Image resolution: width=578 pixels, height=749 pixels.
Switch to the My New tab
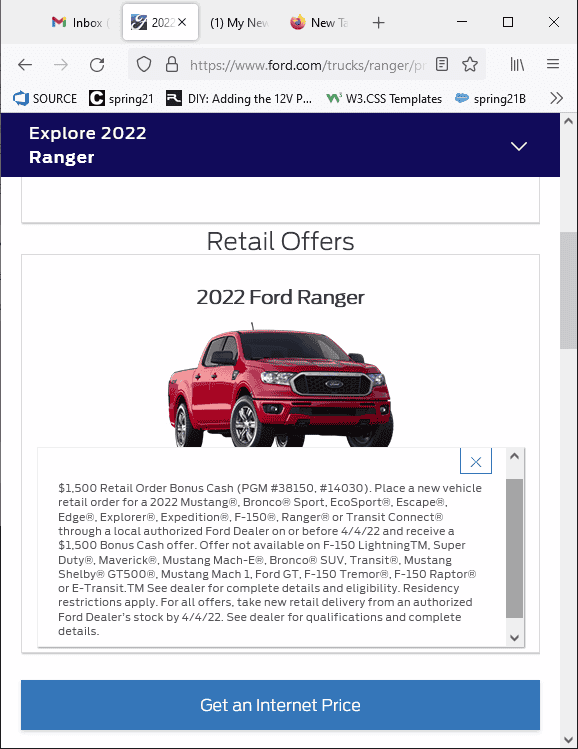point(240,22)
